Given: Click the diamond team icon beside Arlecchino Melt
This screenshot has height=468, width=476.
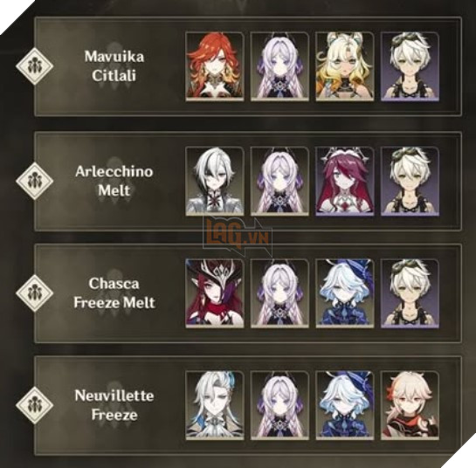Looking at the screenshot, I should pyautogui.click(x=35, y=181).
